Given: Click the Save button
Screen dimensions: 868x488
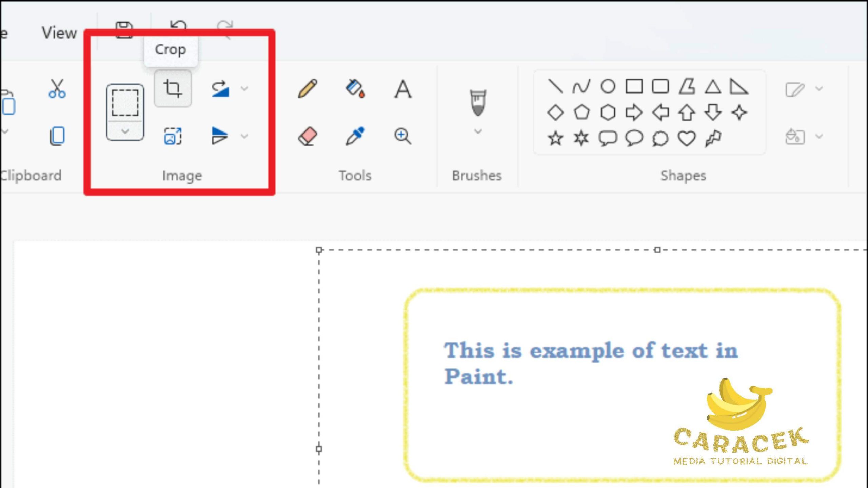Looking at the screenshot, I should [x=124, y=30].
